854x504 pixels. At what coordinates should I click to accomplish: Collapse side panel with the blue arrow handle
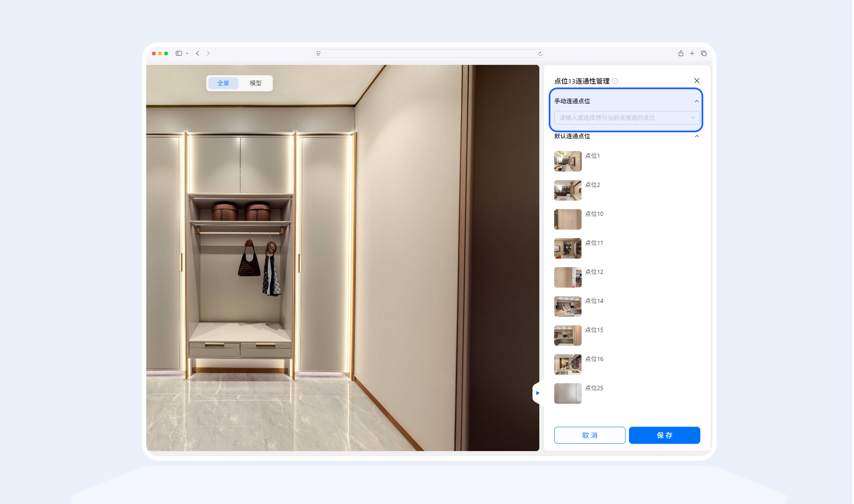(x=537, y=393)
